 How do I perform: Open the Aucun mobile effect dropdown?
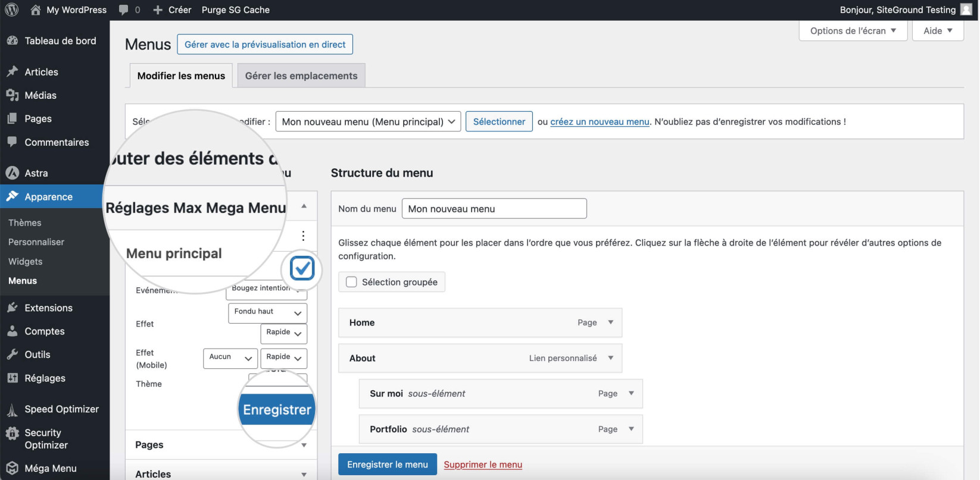coord(230,358)
